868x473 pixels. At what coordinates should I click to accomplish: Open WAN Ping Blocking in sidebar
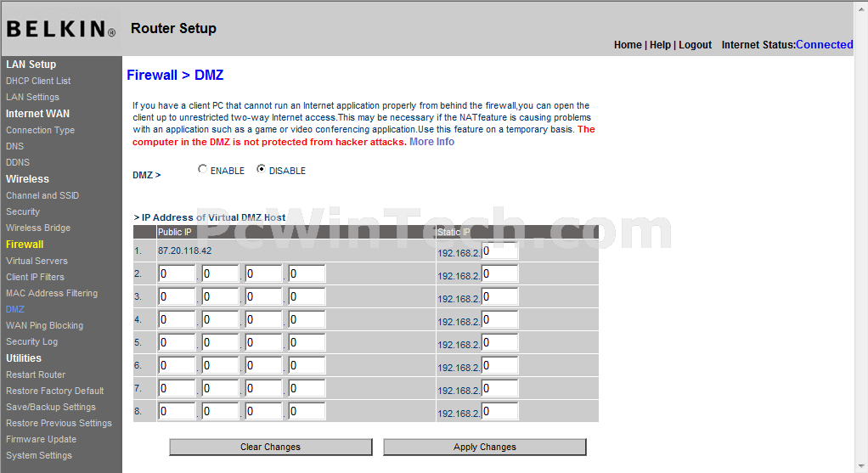tap(45, 325)
